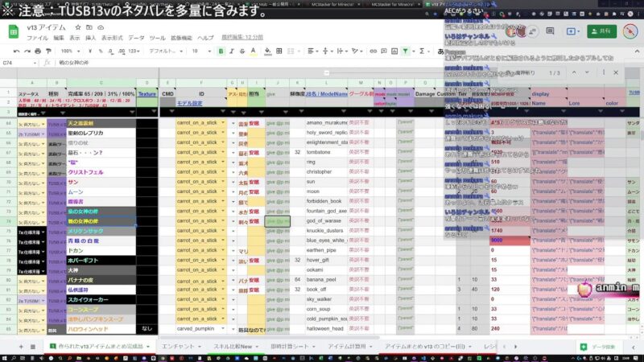Image resolution: width=644 pixels, height=362 pixels.
Task: Click the undo icon in the toolbar
Action: (x=15, y=51)
